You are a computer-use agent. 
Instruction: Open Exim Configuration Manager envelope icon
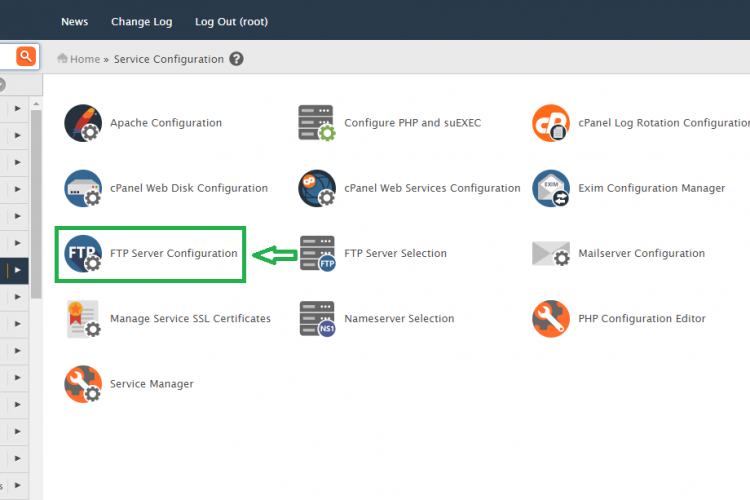(551, 188)
